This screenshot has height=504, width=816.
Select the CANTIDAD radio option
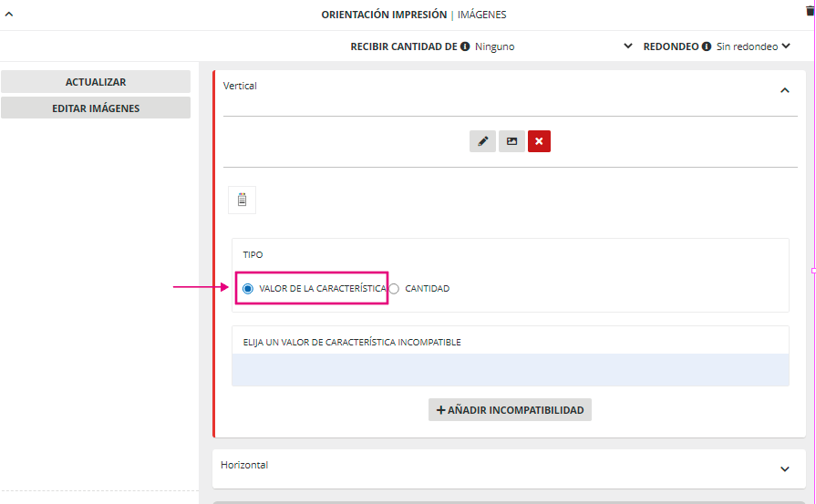(394, 289)
